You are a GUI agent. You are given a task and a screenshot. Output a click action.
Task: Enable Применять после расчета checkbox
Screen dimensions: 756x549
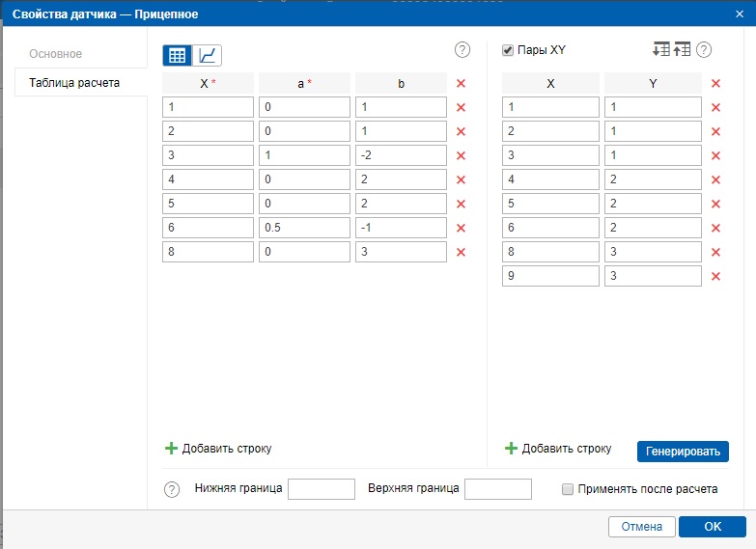coord(568,489)
